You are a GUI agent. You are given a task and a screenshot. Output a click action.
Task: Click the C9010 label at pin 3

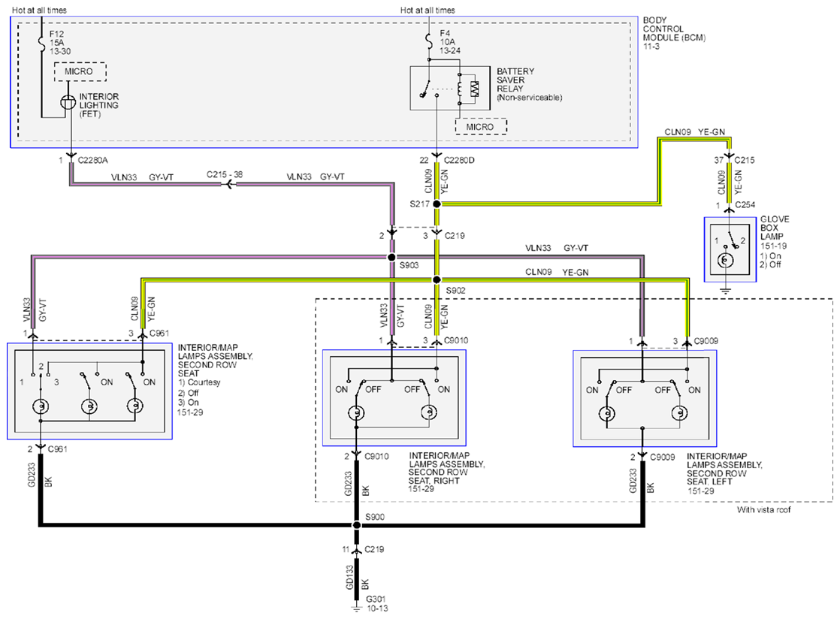[x=456, y=340]
